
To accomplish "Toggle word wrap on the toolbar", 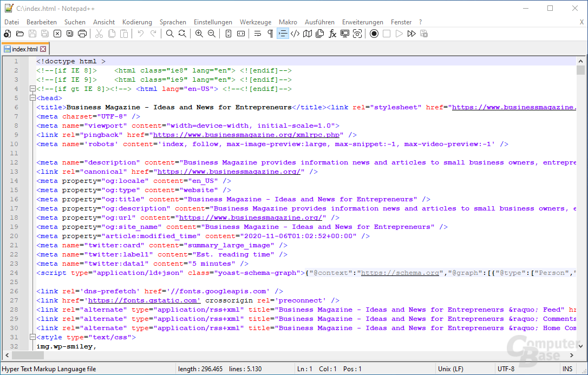I will [x=258, y=34].
